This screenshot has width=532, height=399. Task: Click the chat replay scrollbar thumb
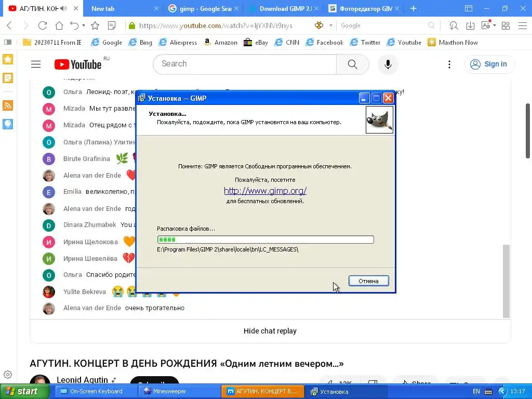coord(506,281)
